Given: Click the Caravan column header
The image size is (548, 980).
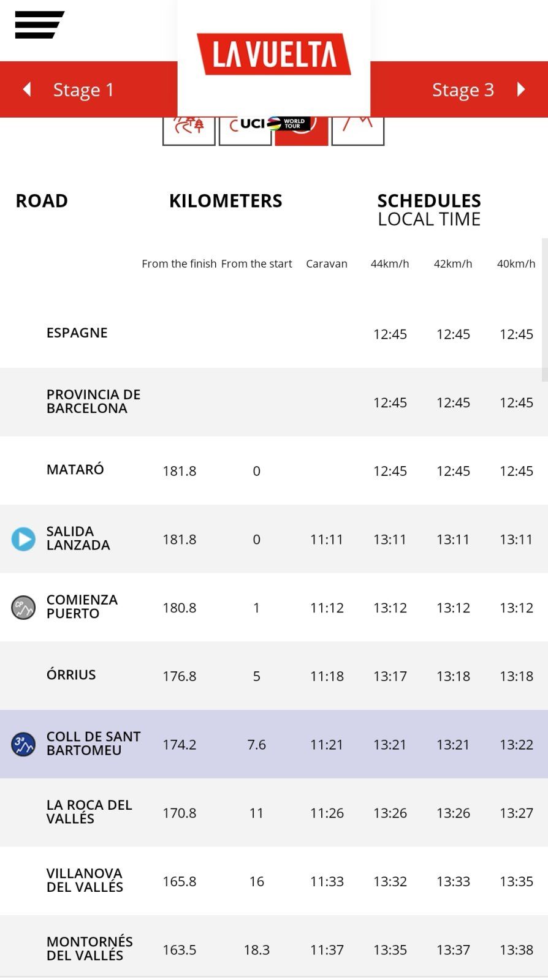Looking at the screenshot, I should click(326, 264).
